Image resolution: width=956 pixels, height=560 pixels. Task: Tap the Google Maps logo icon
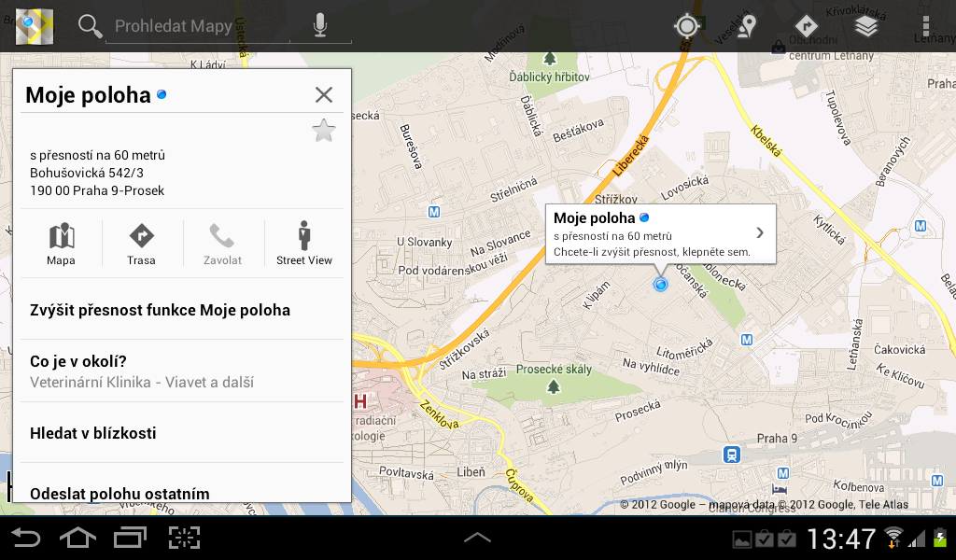tap(33, 25)
